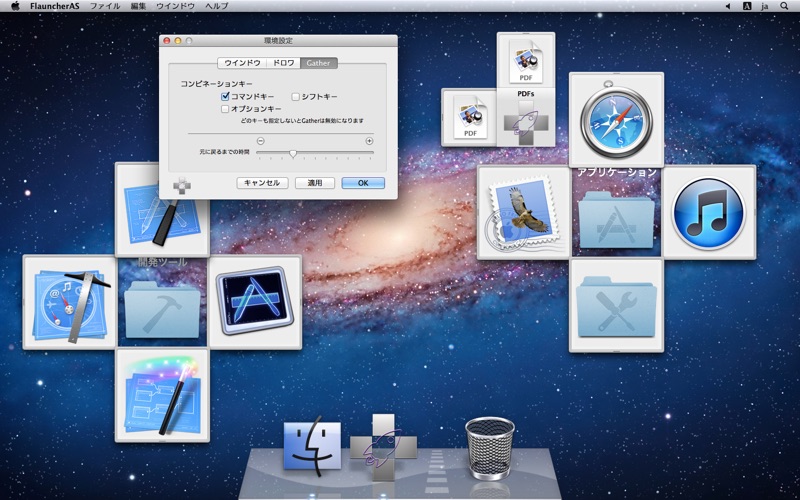Viewport: 800px width, 500px height.
Task: Enable the オプションキー checkbox
Action: 225,108
